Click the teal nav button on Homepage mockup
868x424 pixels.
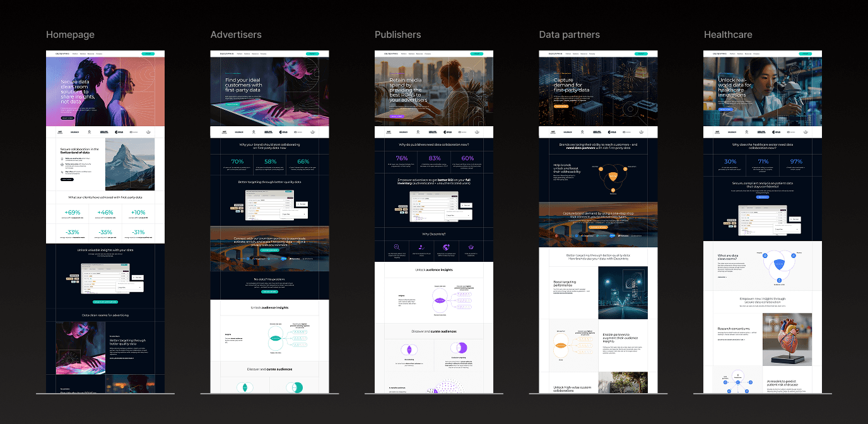pos(148,54)
